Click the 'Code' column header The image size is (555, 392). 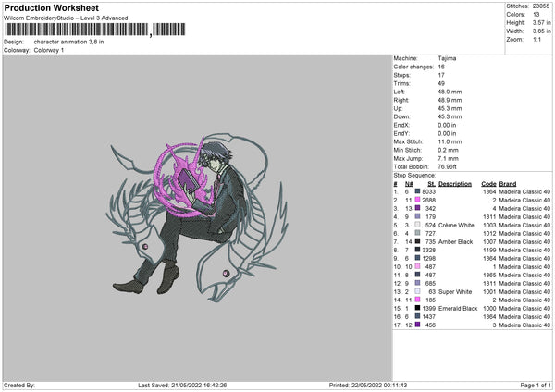pyautogui.click(x=488, y=184)
